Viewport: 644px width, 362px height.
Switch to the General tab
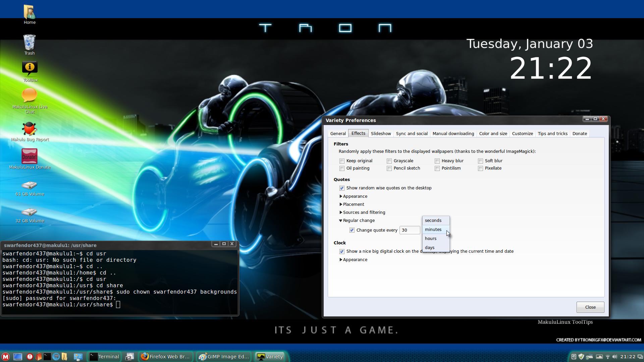[x=338, y=134]
